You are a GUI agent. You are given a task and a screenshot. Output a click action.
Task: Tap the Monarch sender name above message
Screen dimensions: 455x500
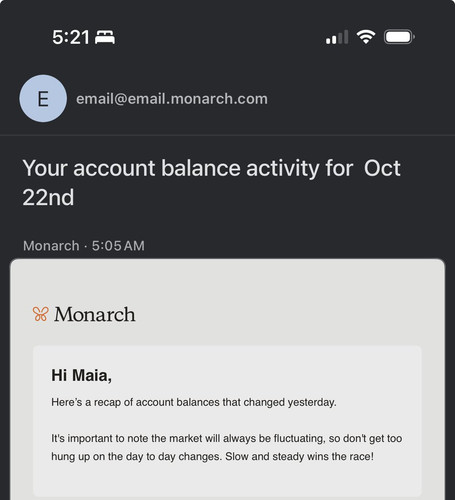point(51,246)
